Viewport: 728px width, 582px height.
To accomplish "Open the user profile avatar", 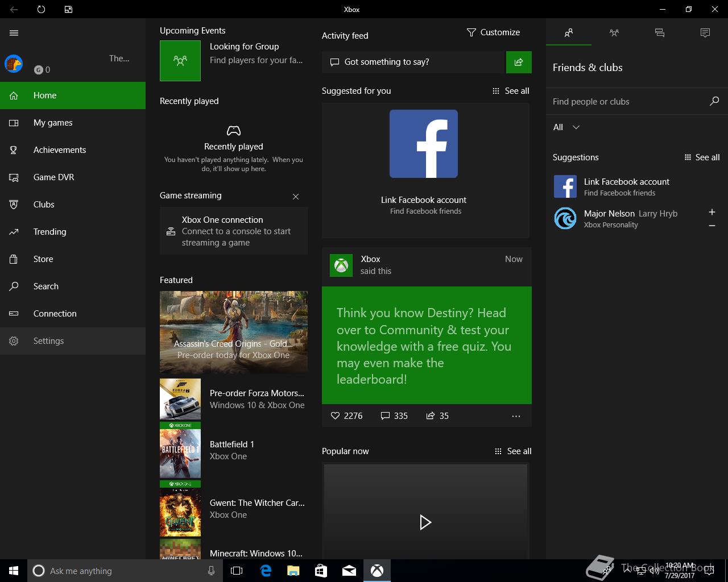I will pyautogui.click(x=14, y=64).
